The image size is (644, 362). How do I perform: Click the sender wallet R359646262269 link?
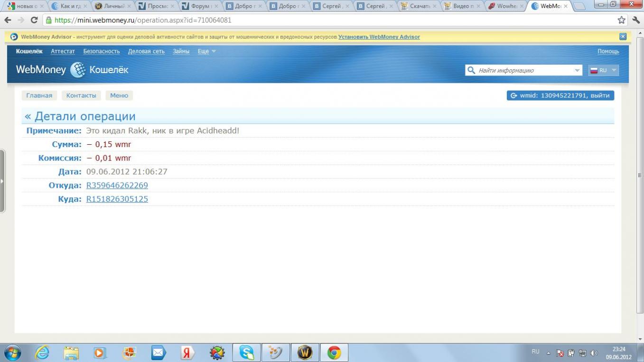[117, 185]
